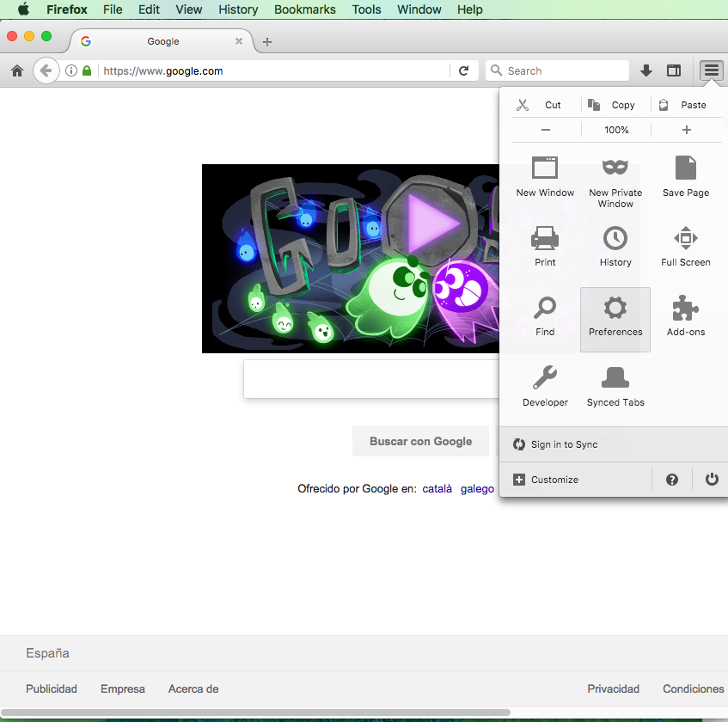Screen dimensions: 728x722
Task: Open the View menu
Action: (189, 9)
